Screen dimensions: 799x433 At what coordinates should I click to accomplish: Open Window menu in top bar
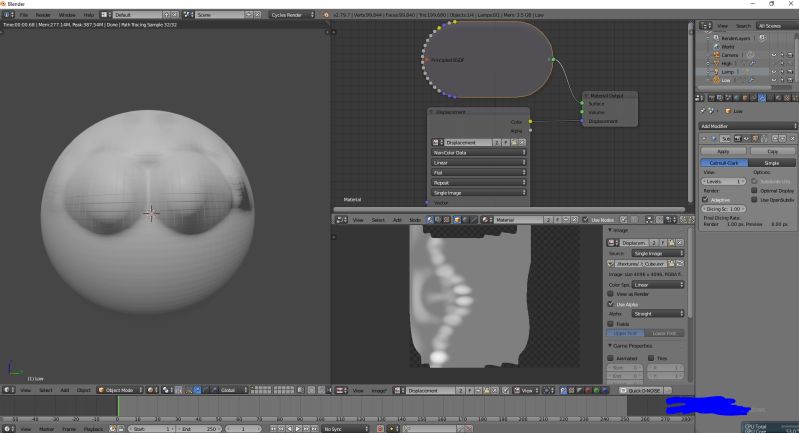pyautogui.click(x=67, y=15)
